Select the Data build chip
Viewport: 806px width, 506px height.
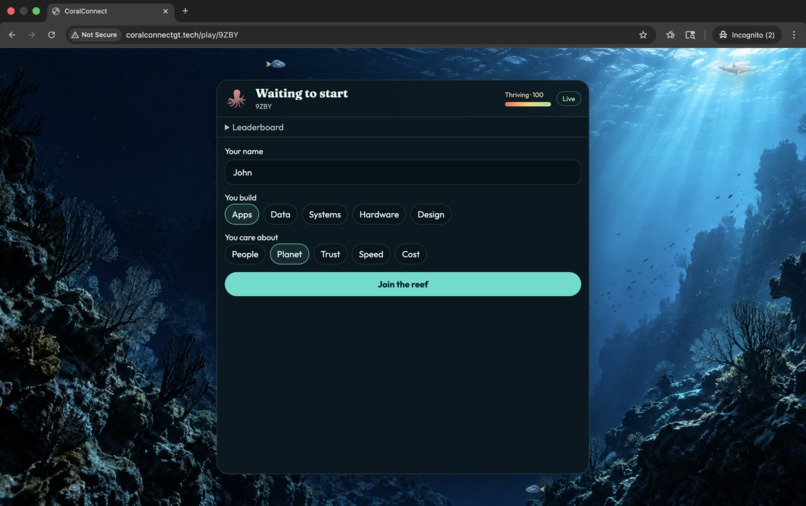point(280,214)
